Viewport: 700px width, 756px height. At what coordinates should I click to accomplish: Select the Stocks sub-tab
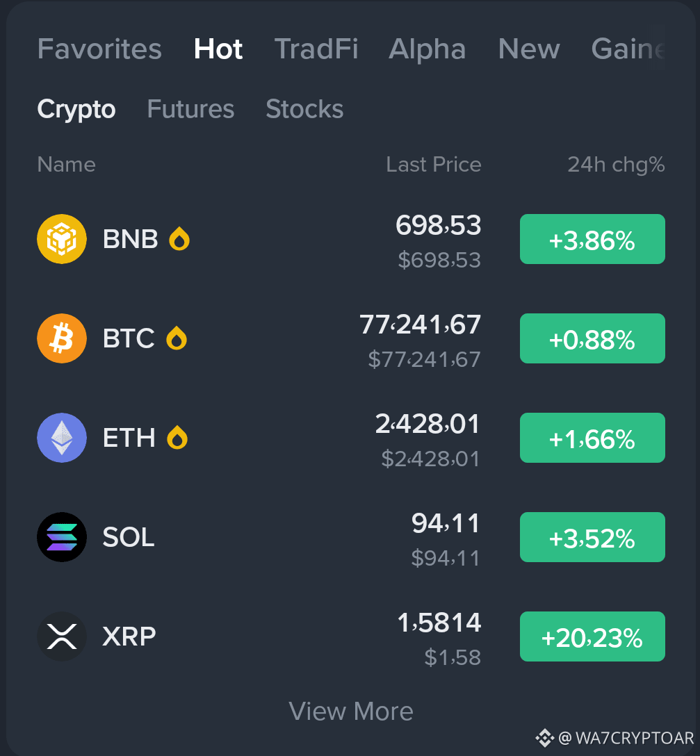pos(304,109)
